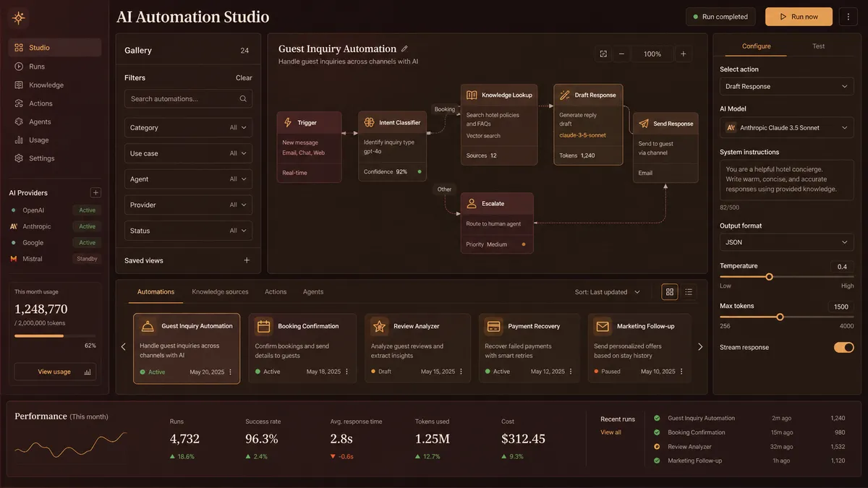Go to Runs in the sidebar
This screenshot has width=868, height=488.
pos(55,67)
